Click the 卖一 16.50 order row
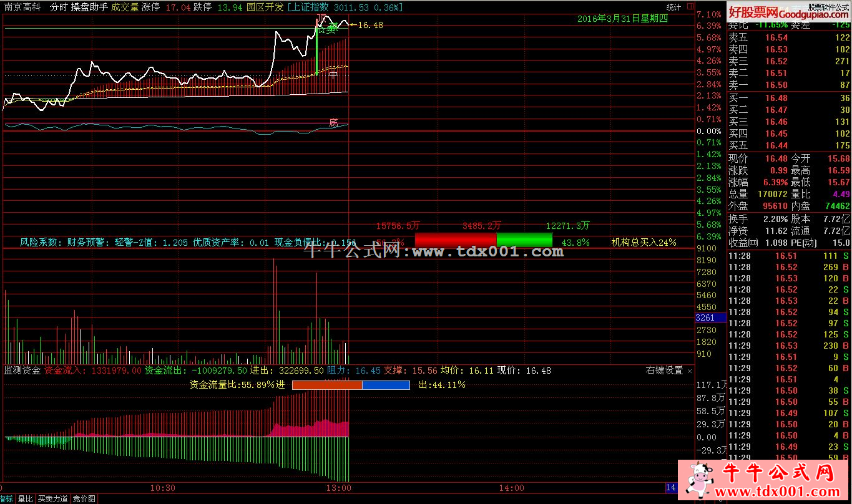 (x=790, y=85)
